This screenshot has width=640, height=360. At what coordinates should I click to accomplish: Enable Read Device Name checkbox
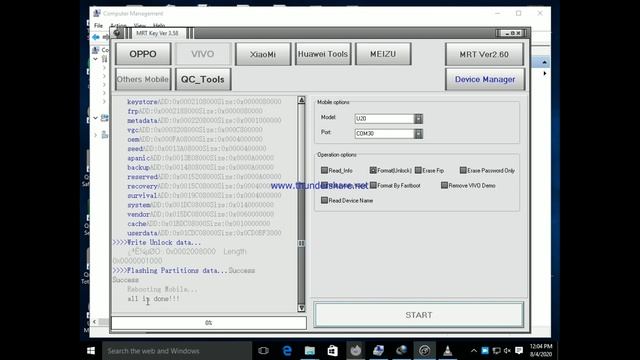click(324, 200)
